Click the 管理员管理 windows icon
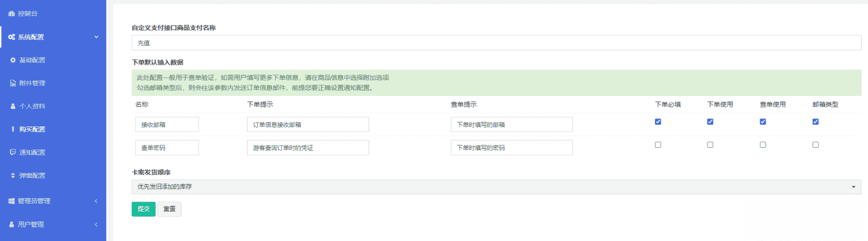The image size is (868, 241). (11, 201)
